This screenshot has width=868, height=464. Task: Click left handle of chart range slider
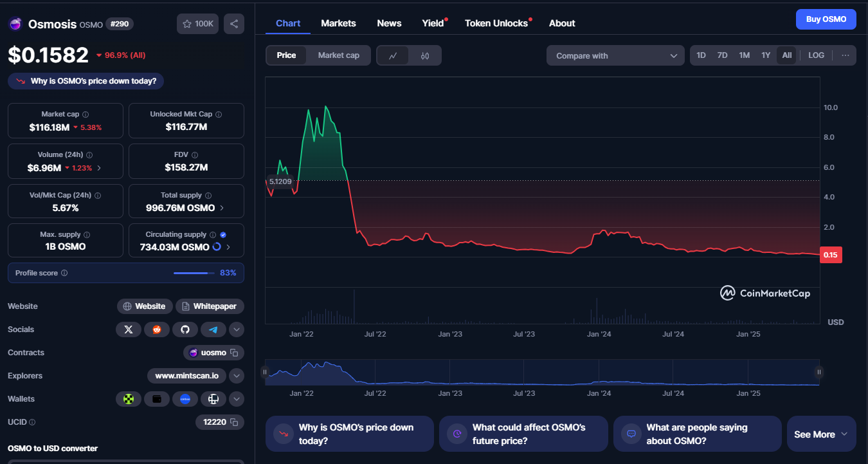pos(264,371)
